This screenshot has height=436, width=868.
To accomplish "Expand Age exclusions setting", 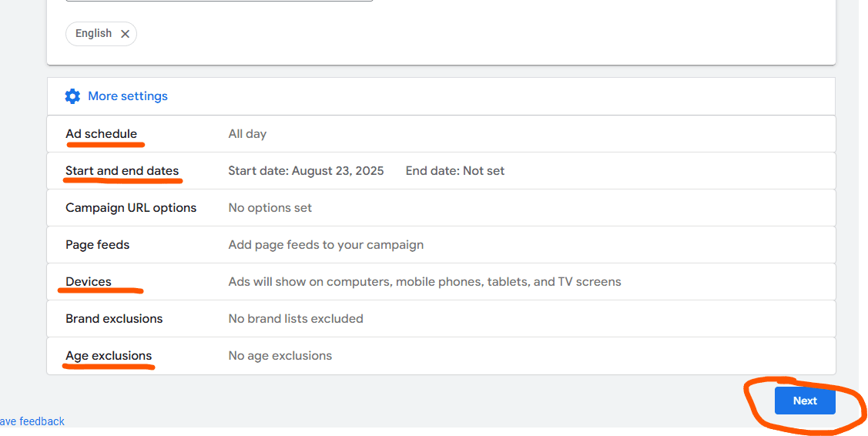I will (109, 356).
